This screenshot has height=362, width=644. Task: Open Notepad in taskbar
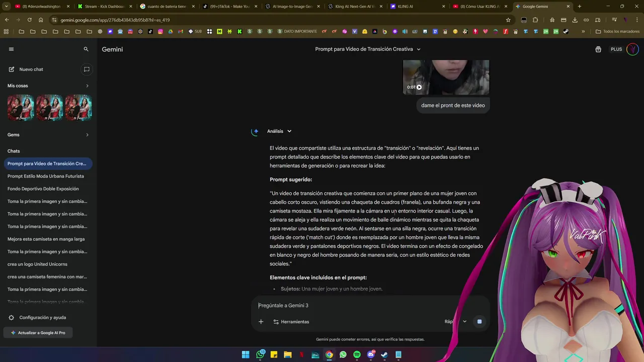pyautogui.click(x=398, y=354)
